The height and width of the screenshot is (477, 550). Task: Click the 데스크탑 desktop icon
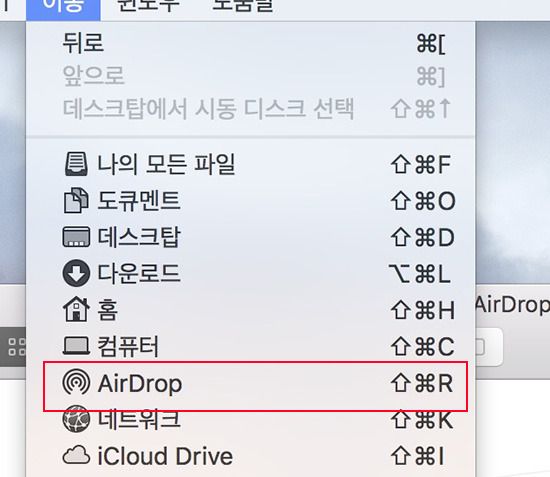tap(76, 237)
